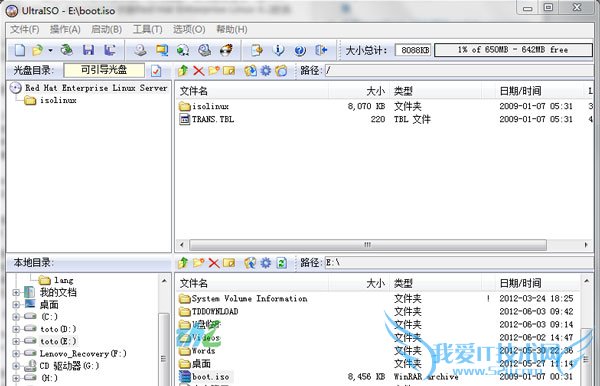Expand the Lenovo_Recovery(F:) drive node
This screenshot has width=600, height=386.
pos(16,353)
